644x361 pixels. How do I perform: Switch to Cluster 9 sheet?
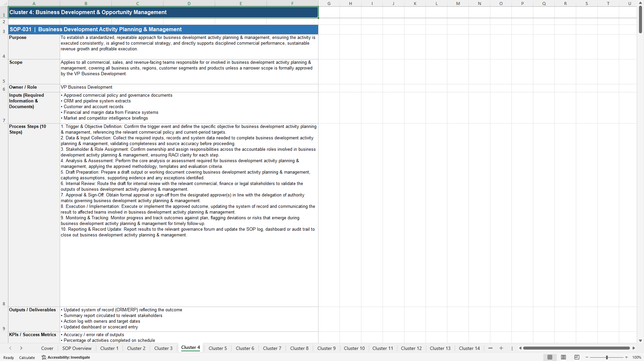(327, 348)
